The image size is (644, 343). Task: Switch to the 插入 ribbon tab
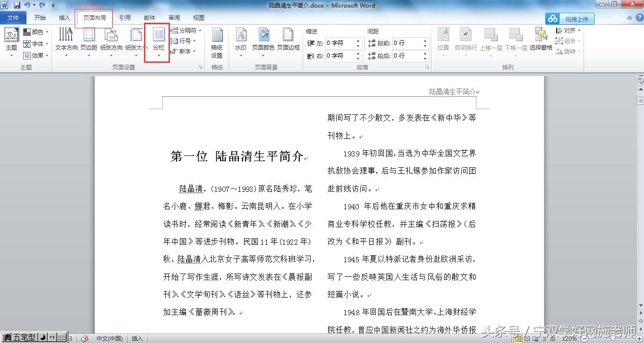tap(64, 17)
